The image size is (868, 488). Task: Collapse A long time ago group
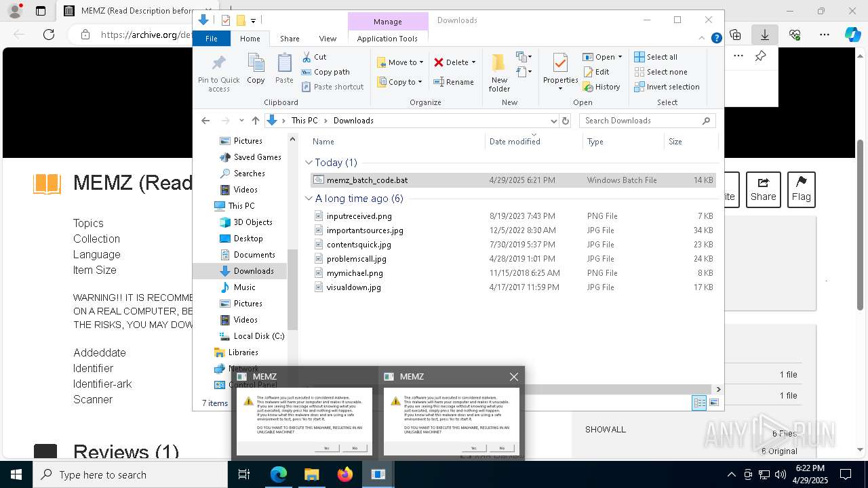tap(309, 199)
